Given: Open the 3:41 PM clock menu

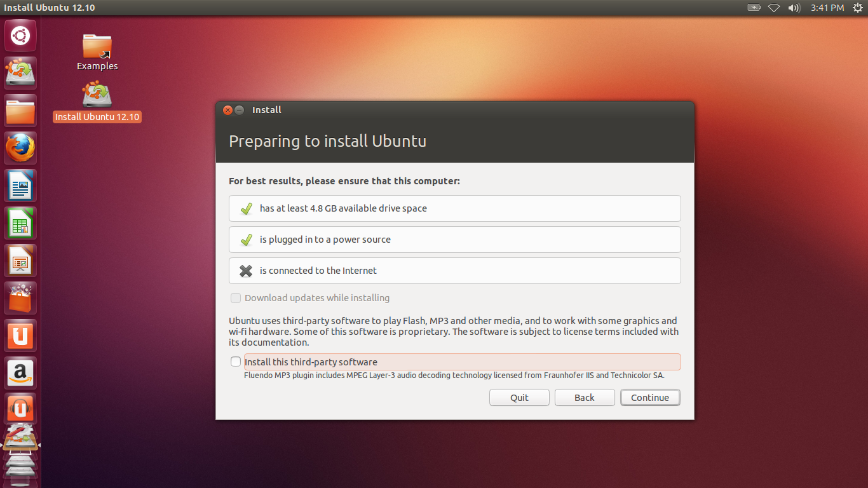Looking at the screenshot, I should coord(827,8).
